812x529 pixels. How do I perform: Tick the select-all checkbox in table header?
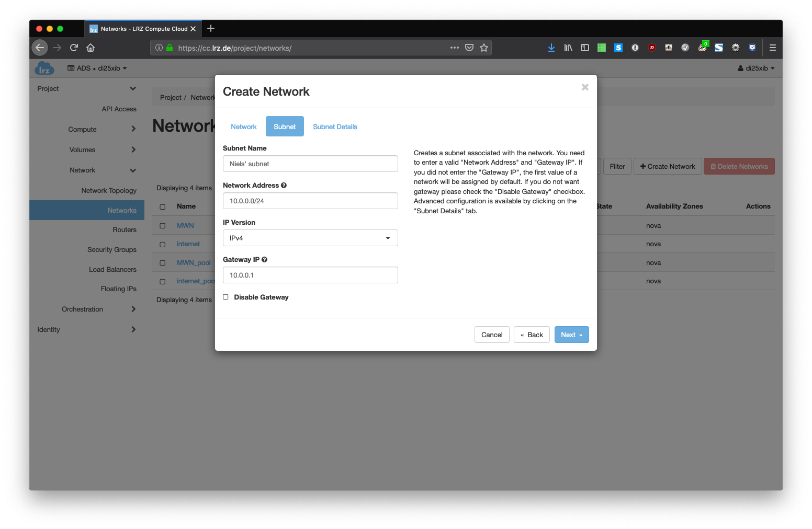(x=163, y=206)
